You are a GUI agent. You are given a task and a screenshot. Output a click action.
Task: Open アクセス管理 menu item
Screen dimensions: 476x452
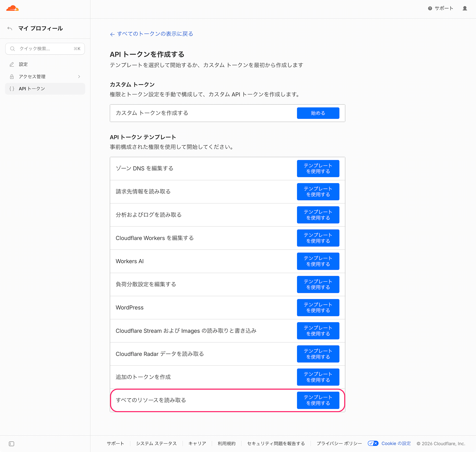45,77
